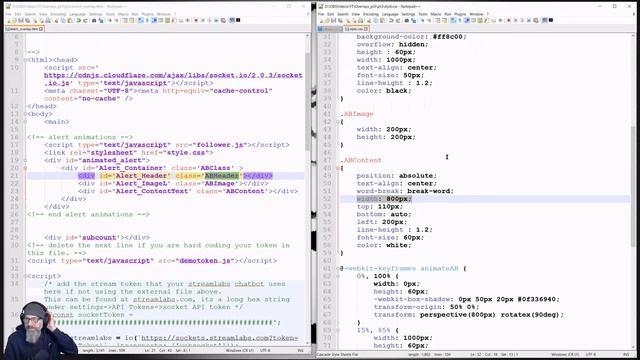Open Plugins menu in left Notepad++ window
This screenshot has height=360, width=640.
[x=147, y=14]
